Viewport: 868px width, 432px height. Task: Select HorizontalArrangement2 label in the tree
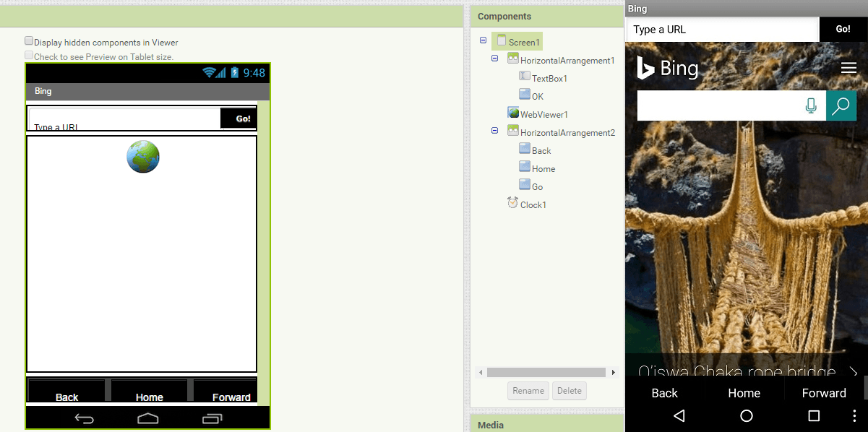pyautogui.click(x=568, y=133)
